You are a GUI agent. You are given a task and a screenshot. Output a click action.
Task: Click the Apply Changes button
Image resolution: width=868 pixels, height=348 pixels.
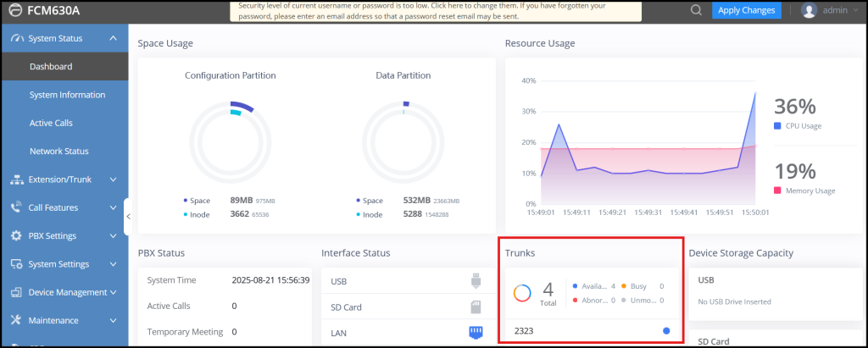click(x=745, y=10)
